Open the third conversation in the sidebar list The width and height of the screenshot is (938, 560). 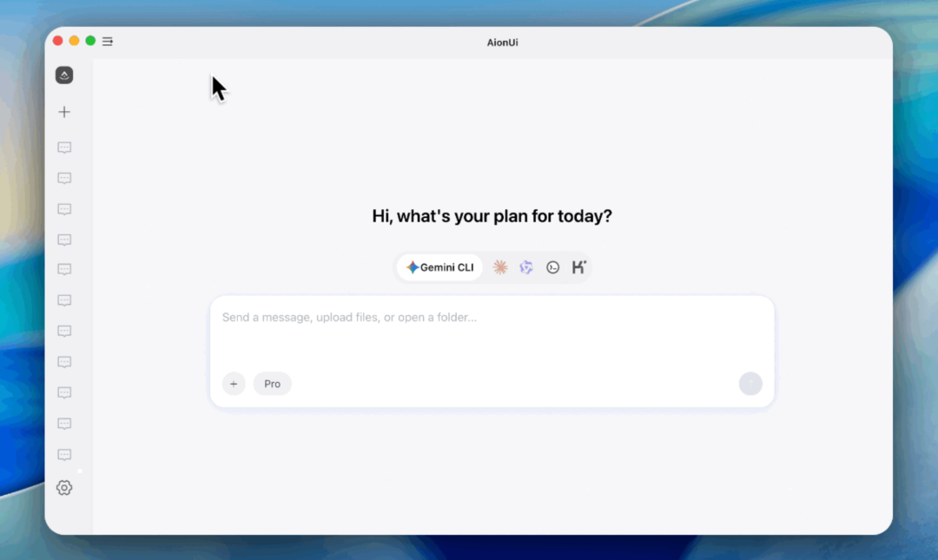point(64,209)
